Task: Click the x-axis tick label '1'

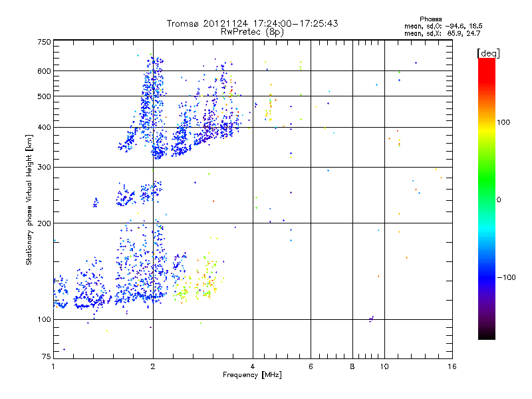Action: (x=54, y=366)
